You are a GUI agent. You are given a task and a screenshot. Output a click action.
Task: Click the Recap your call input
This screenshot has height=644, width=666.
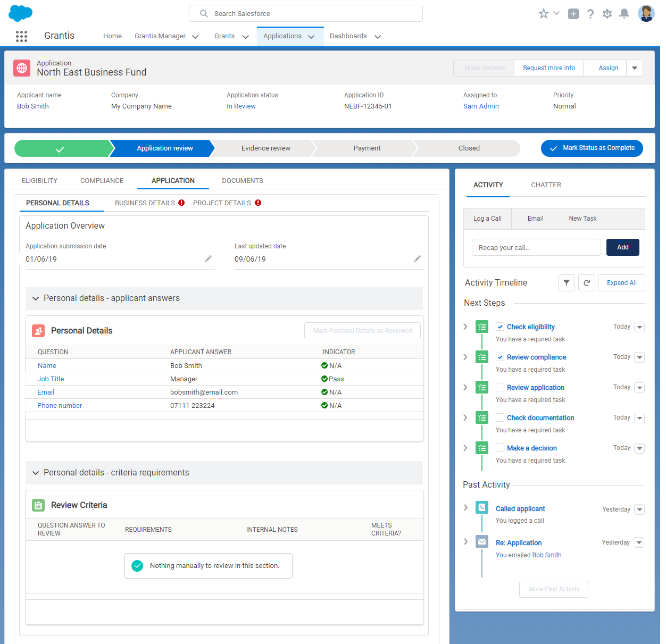pos(536,247)
